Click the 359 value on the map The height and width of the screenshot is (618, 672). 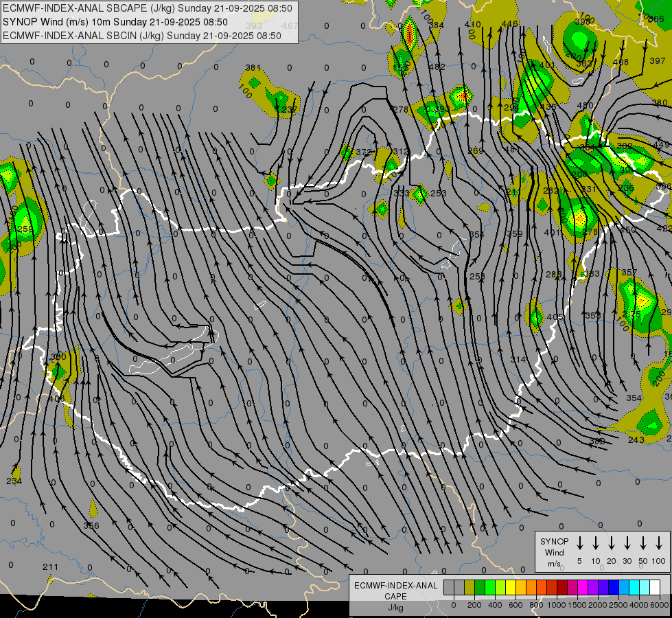pyautogui.click(x=515, y=233)
